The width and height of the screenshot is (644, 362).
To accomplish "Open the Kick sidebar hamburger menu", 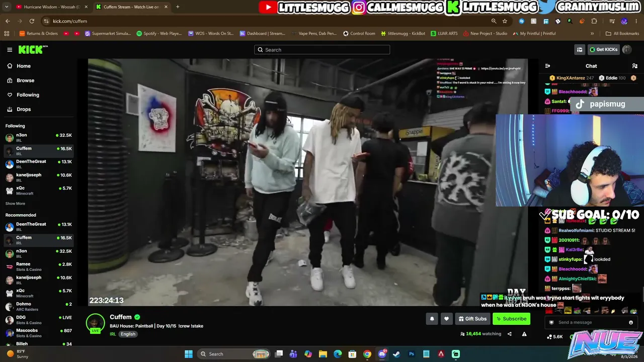I will (x=10, y=50).
